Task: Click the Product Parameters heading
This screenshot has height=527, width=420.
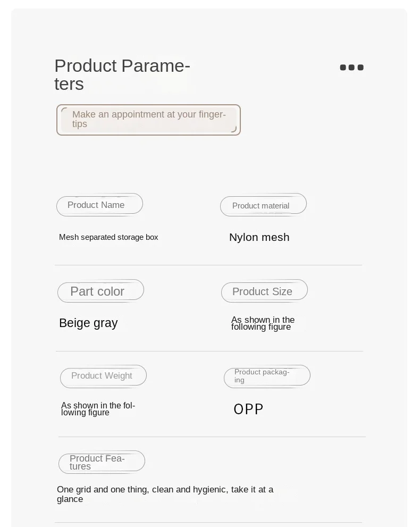Action: coord(122,74)
